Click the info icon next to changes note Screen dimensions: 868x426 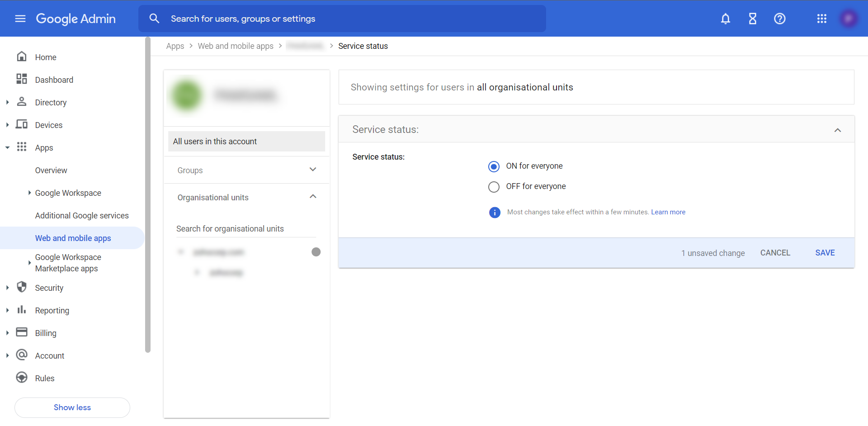(494, 212)
